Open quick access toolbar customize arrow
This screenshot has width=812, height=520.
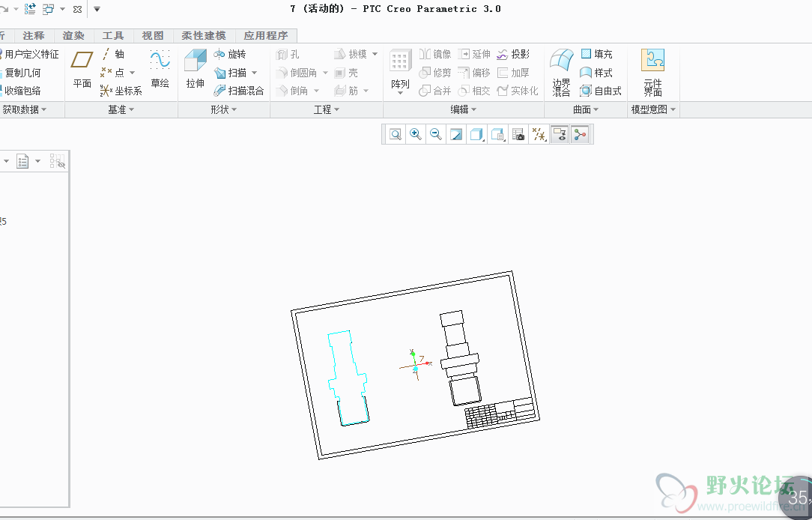coord(97,9)
